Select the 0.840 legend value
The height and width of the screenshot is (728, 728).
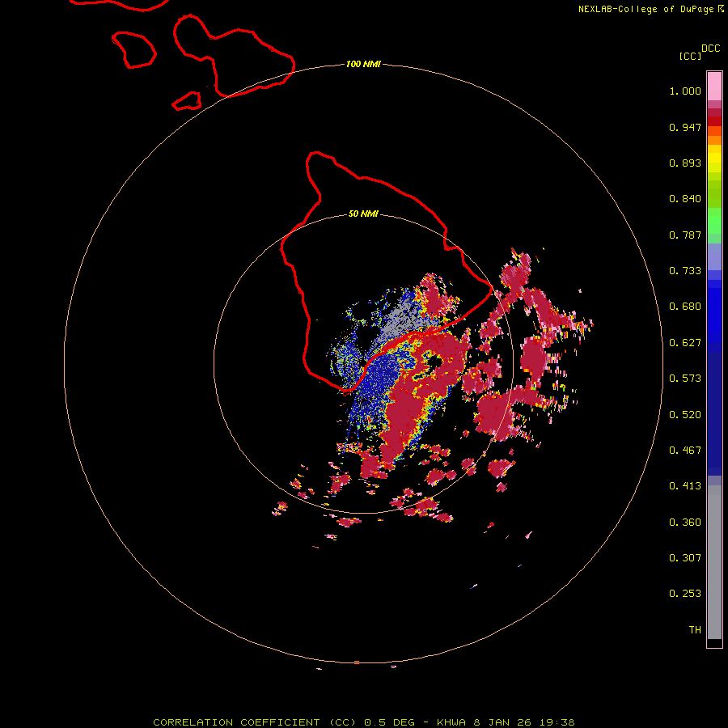coord(685,199)
